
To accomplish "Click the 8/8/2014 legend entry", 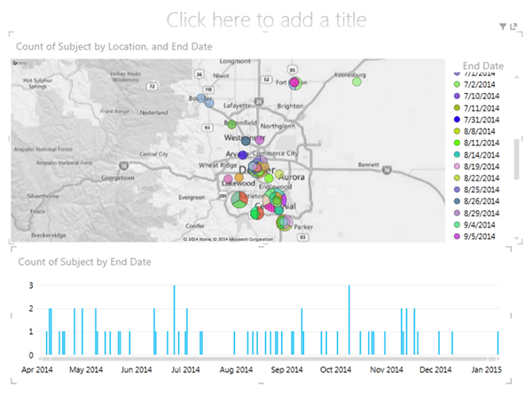I will [474, 131].
